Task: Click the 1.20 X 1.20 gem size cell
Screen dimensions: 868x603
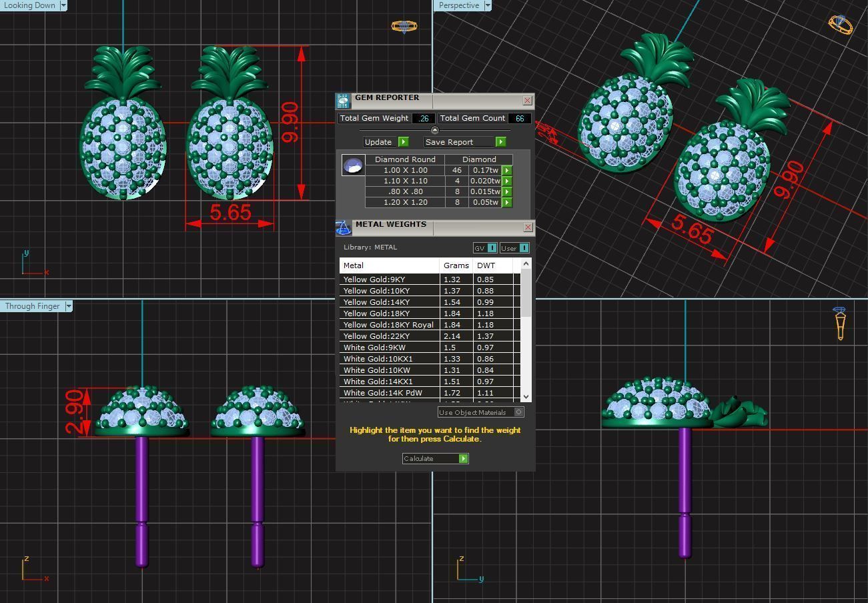Action: tap(405, 202)
